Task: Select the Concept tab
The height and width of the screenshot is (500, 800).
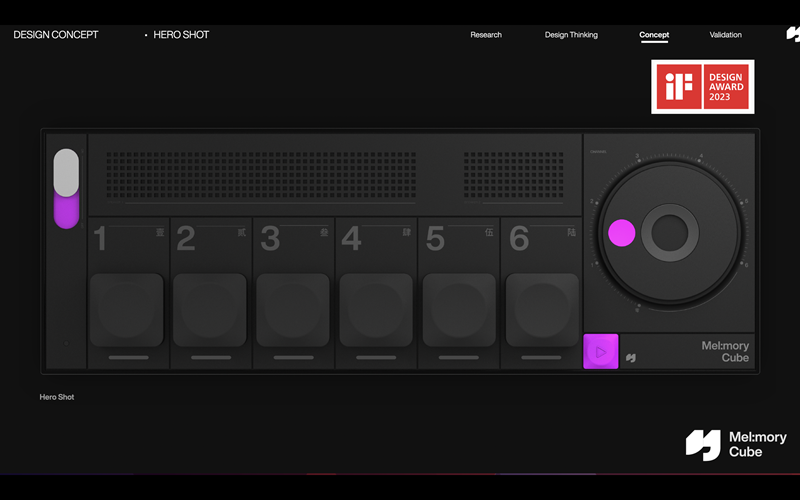Action: coord(654,35)
